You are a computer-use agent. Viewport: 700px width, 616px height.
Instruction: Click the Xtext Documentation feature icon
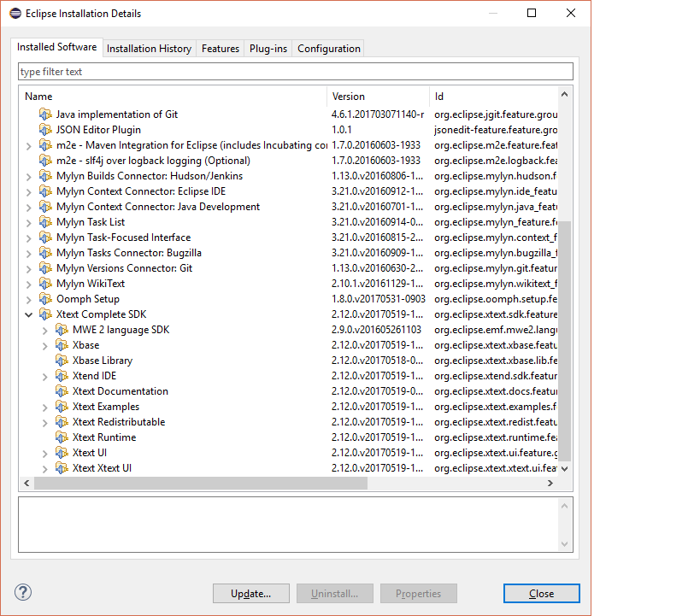(x=62, y=391)
